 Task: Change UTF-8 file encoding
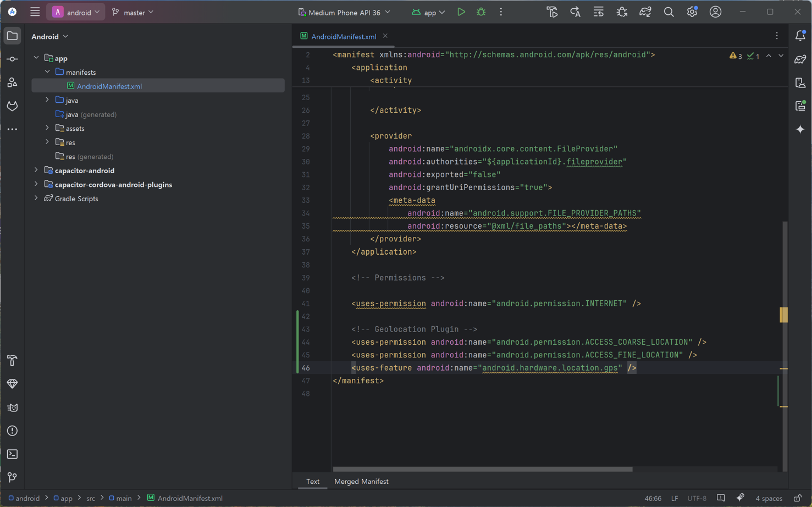tap(697, 498)
